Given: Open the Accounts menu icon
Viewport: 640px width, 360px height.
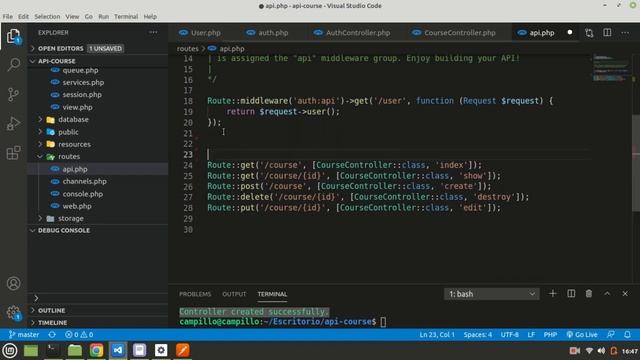Looking at the screenshot, I should [x=13, y=283].
